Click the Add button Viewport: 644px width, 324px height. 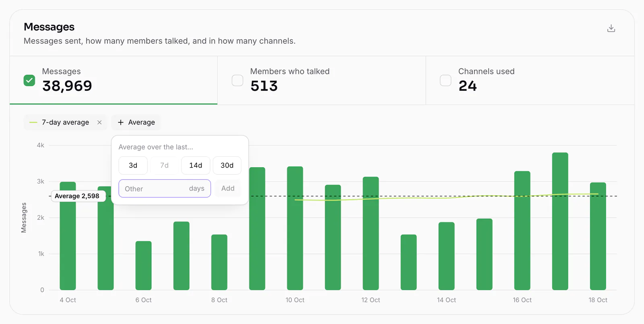(x=228, y=189)
